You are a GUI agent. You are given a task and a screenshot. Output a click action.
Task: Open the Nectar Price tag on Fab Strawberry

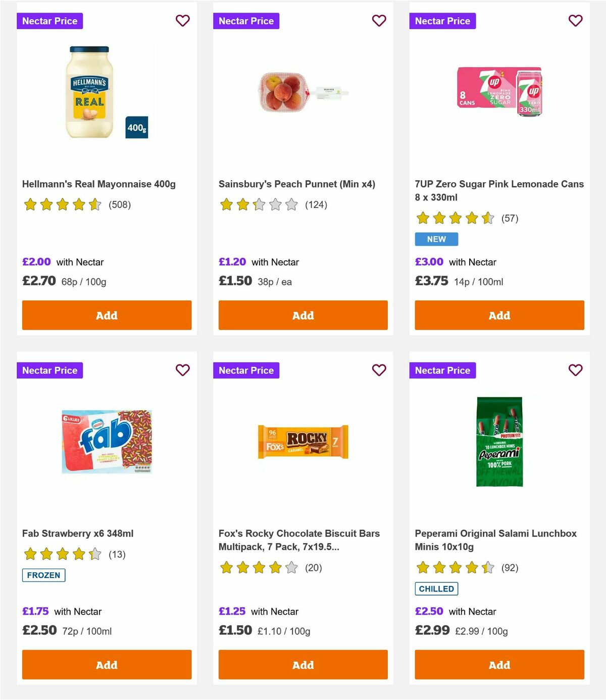click(50, 370)
